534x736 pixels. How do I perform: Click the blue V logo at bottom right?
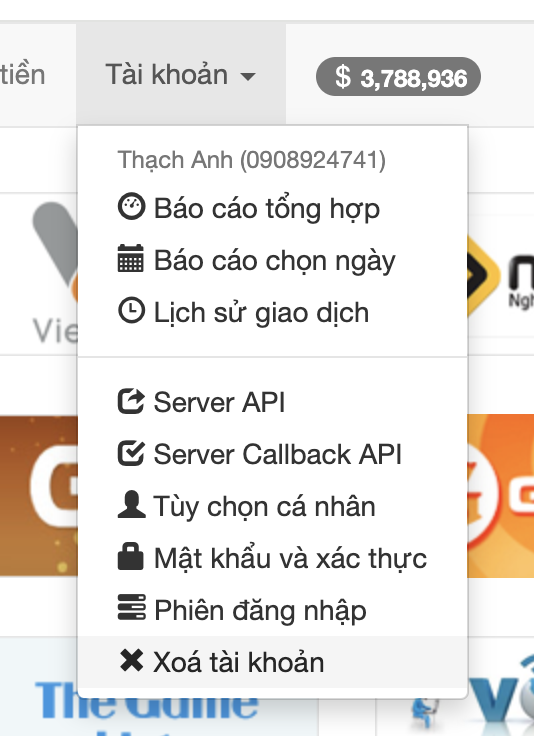502,699
